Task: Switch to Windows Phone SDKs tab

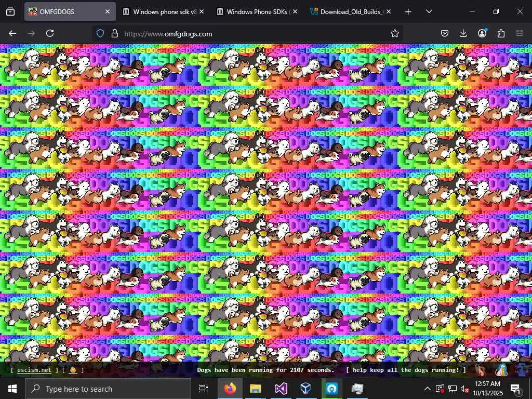Action: 258,11
